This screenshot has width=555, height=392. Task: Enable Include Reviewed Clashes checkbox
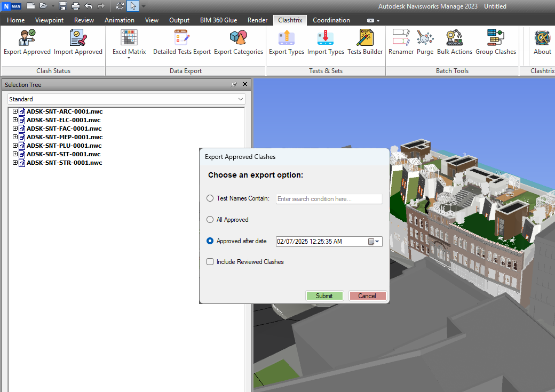210,262
